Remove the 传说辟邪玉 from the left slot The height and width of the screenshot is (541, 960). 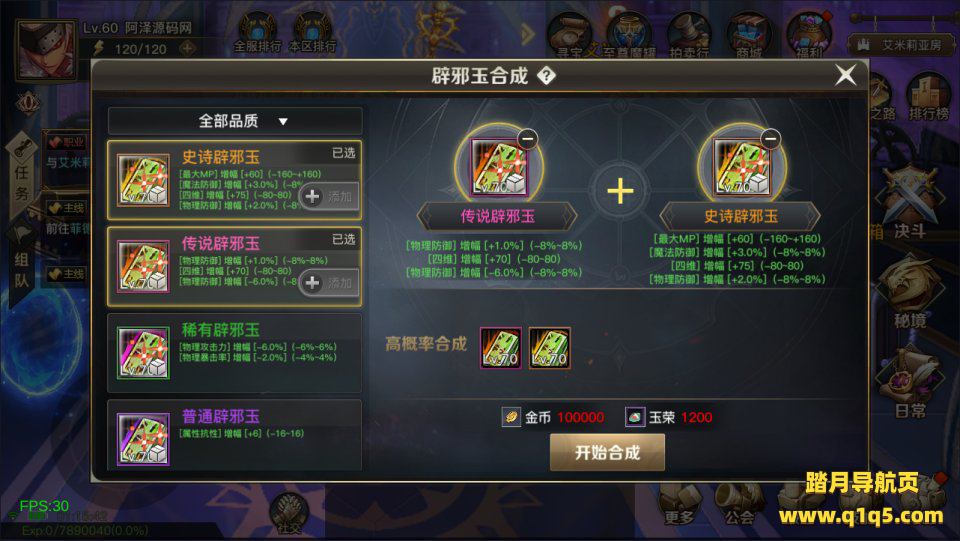(x=528, y=139)
